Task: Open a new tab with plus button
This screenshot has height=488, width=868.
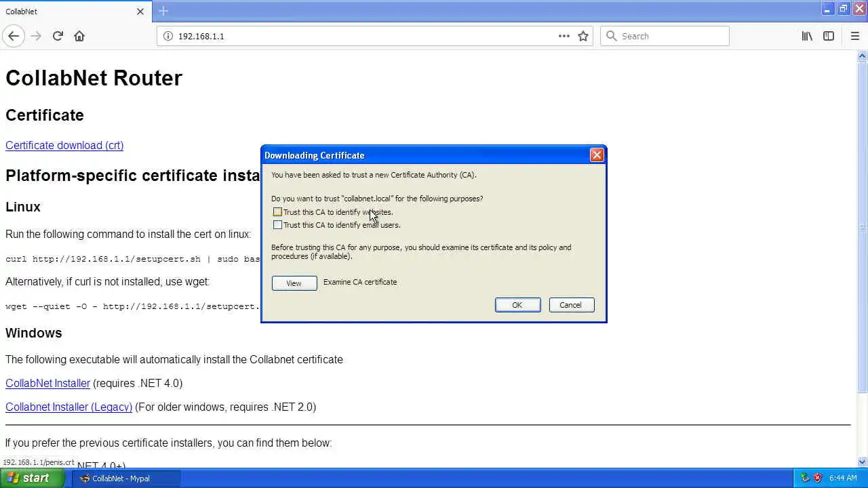Action: [163, 11]
